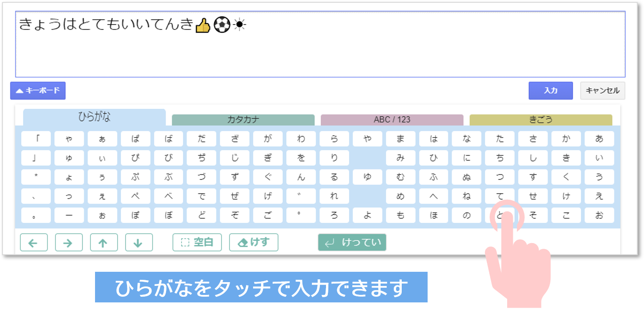Viewport: 644px width, 317px height.
Task: Collapse the キーボード toggle button
Action: pos(38,90)
